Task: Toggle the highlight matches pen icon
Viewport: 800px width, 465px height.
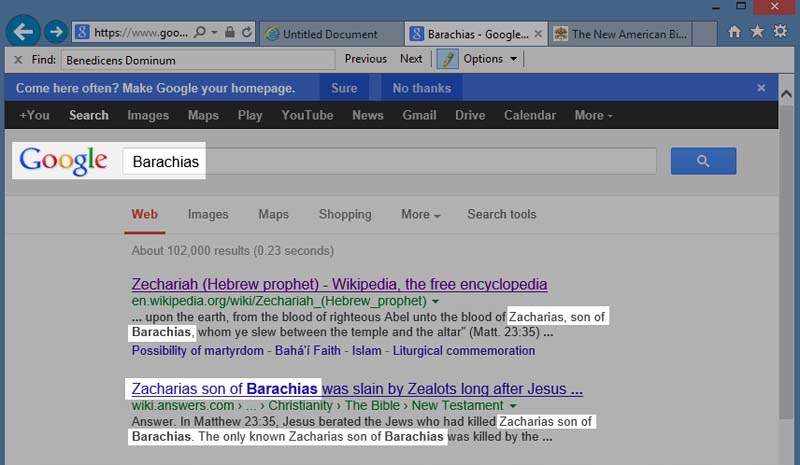Action: tap(447, 59)
